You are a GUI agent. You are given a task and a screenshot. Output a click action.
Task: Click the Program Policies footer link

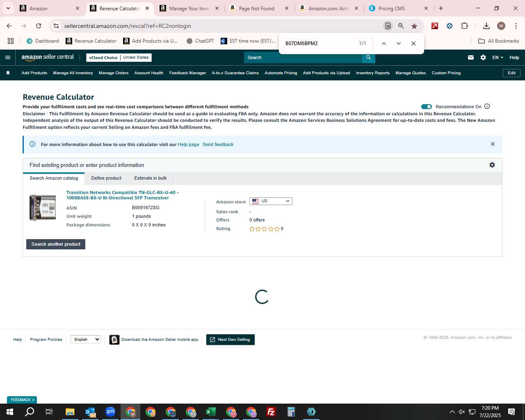[x=46, y=339]
